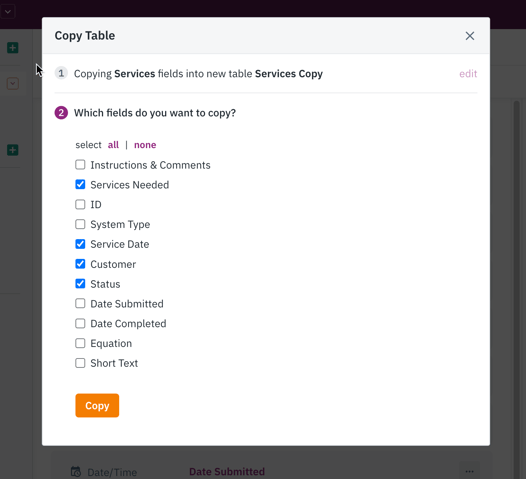
Task: Open the orange chevron dropdown in sidebar
Action: click(x=13, y=83)
